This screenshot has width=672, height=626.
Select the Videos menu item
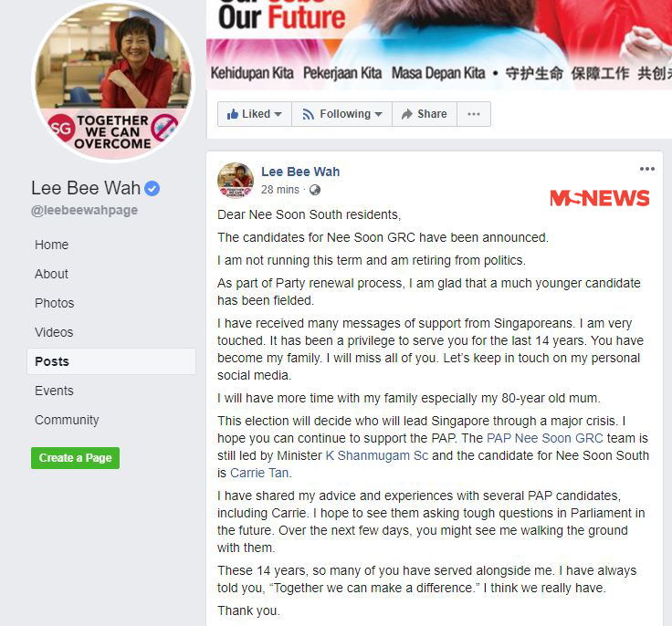click(x=54, y=332)
